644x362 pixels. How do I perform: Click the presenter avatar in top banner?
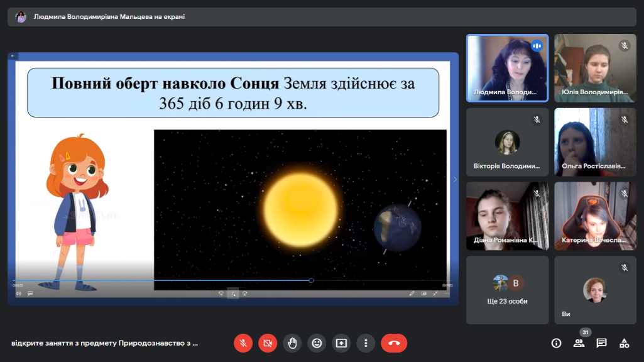pyautogui.click(x=21, y=17)
